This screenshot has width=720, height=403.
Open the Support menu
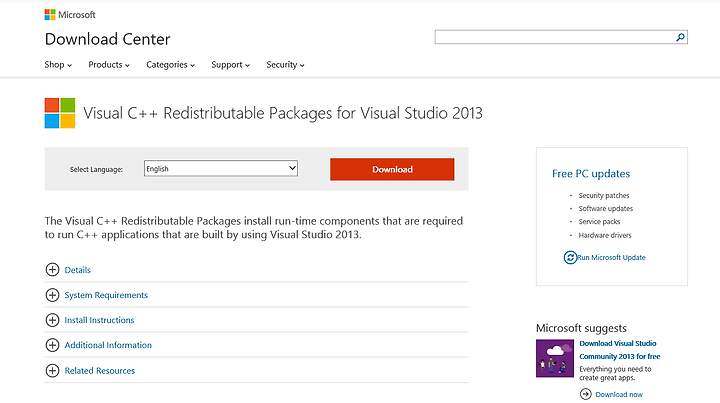click(231, 65)
